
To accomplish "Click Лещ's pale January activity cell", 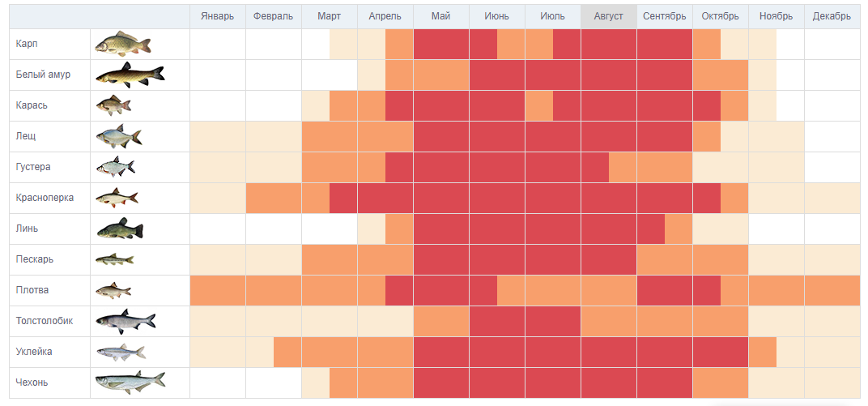I will pos(218,136).
